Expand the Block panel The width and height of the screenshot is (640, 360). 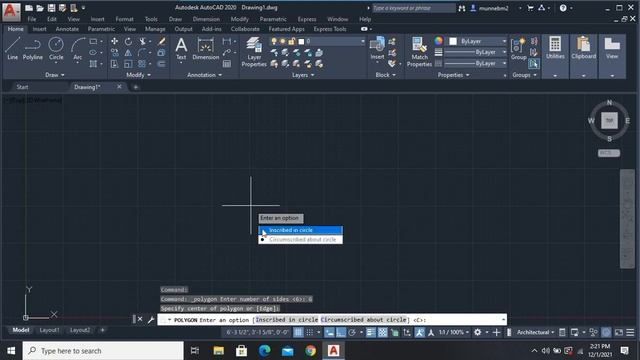(385, 75)
